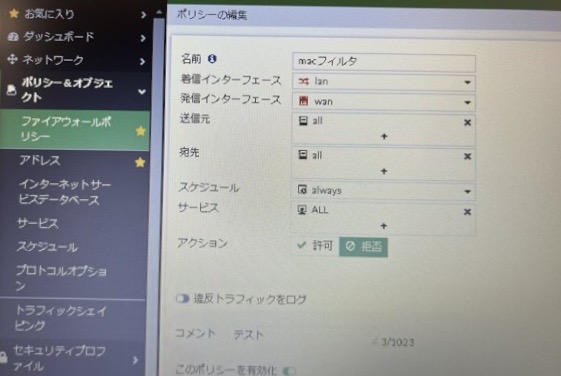The image size is (561, 376).
Task: Add entry with plus in サービス
Action: pos(384,226)
